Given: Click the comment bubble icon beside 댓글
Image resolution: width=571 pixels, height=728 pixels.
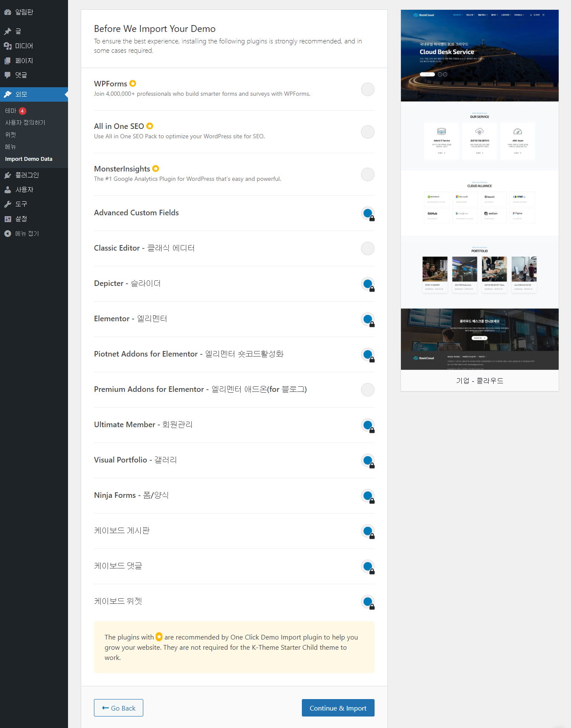Looking at the screenshot, I should [8, 75].
